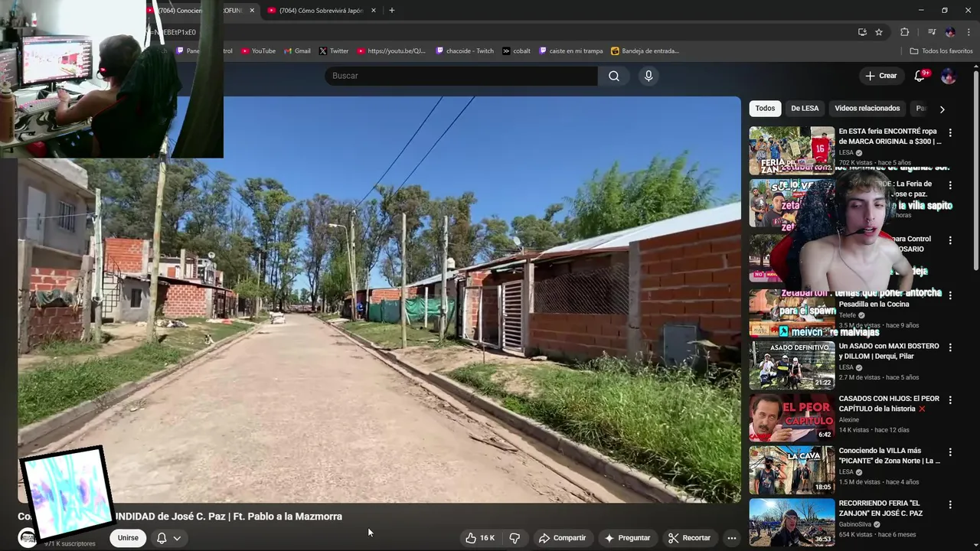Dislike the video with thumbs down
Viewport: 980px width, 551px height.
514,538
